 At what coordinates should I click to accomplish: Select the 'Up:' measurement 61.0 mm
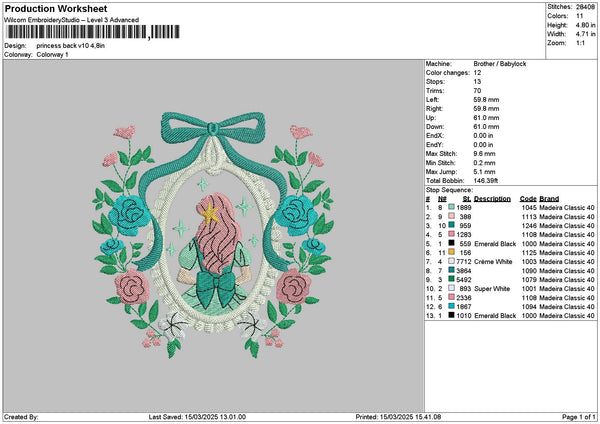point(486,118)
